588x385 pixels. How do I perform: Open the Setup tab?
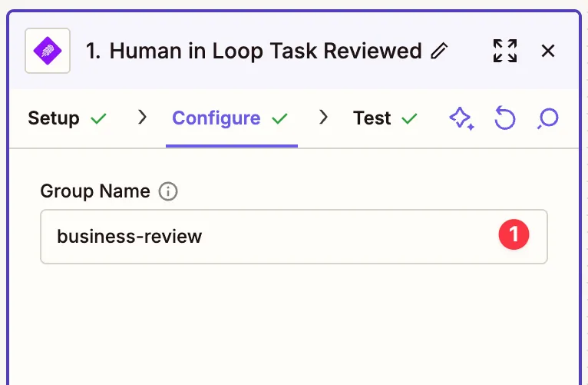coord(54,118)
